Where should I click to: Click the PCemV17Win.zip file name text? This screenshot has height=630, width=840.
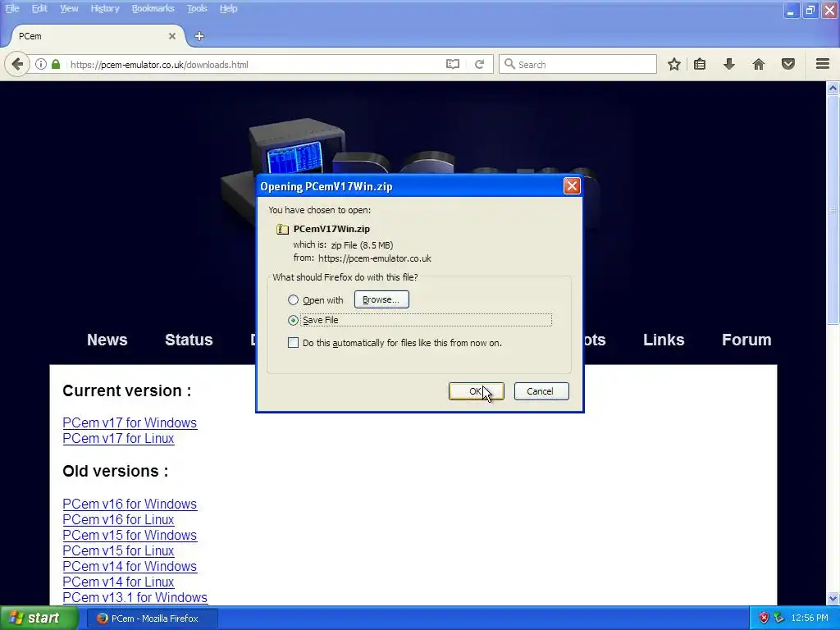pos(331,229)
